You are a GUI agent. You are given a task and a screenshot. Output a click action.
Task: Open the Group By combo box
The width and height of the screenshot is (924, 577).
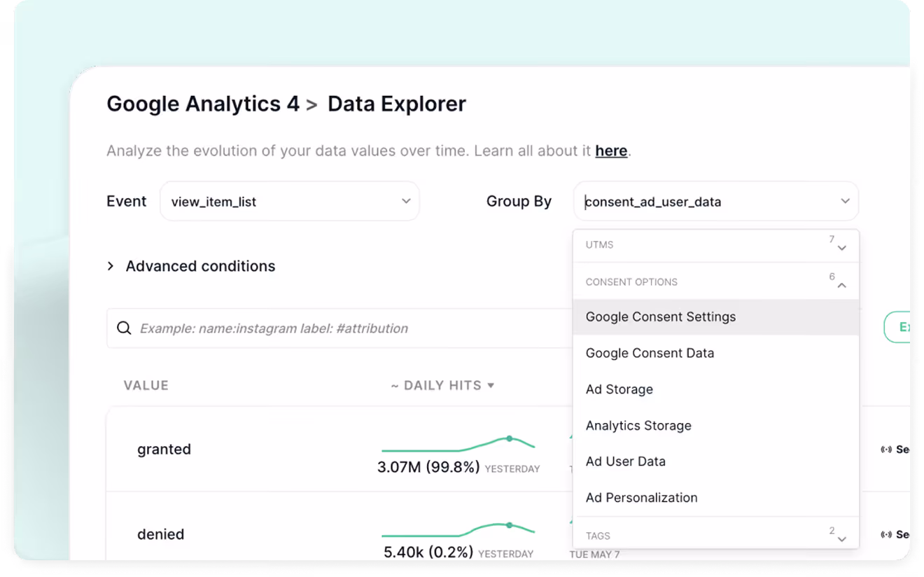click(x=715, y=202)
